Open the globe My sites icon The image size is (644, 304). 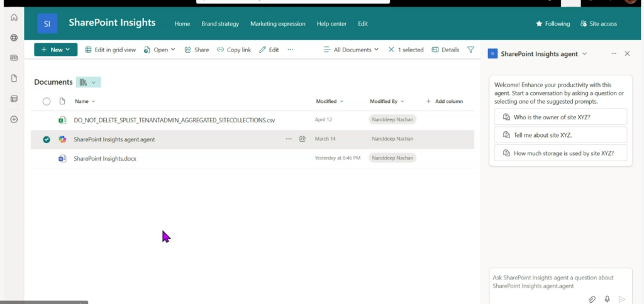[14, 38]
